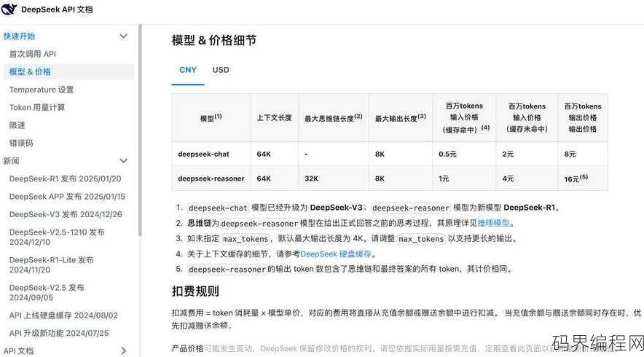Open Token 用量计算 page

[x=37, y=107]
